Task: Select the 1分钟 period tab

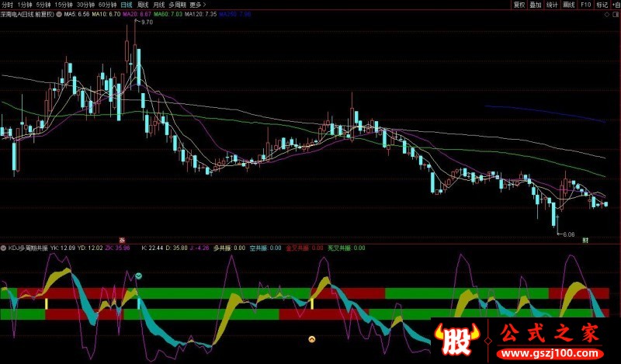Action: point(25,5)
